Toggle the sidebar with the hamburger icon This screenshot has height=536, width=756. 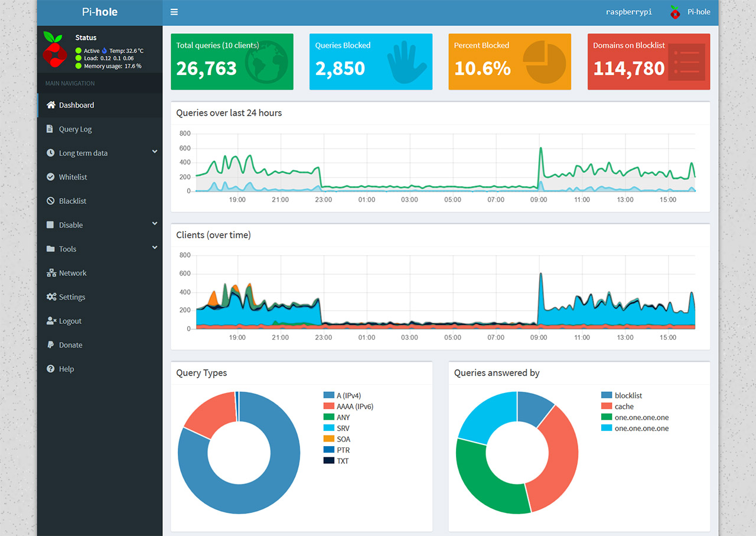click(174, 12)
